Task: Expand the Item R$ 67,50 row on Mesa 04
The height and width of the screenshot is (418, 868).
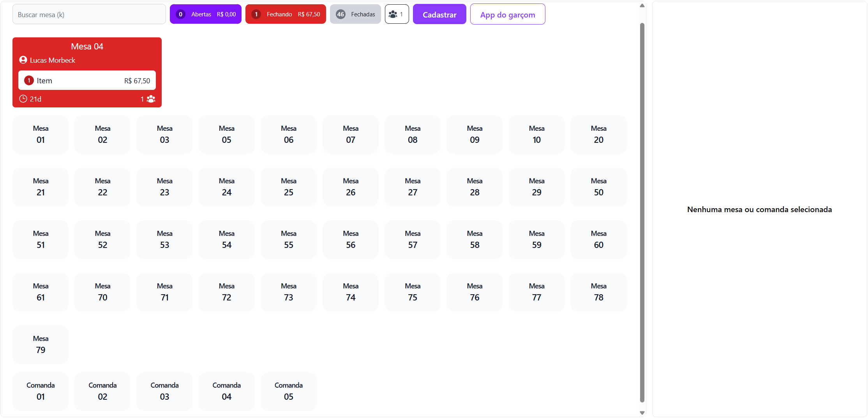Action: [87, 81]
